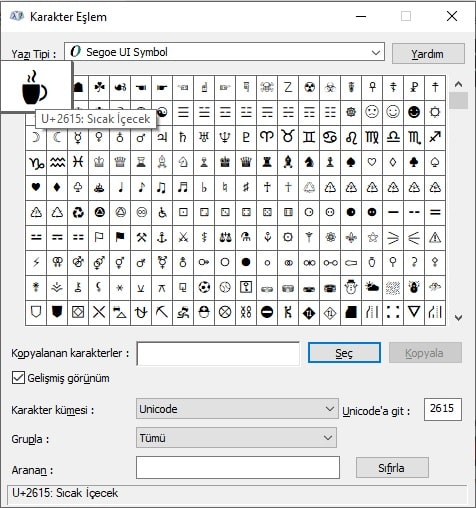Image resolution: width=476 pixels, height=508 pixels.
Task: Select the black spade suit character
Action: coord(351,162)
